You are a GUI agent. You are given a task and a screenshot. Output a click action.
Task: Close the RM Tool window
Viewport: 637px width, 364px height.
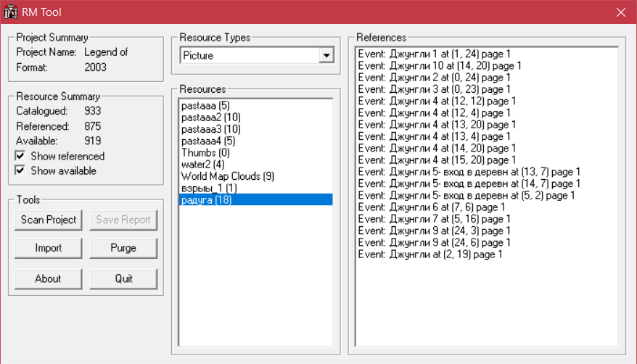620,12
